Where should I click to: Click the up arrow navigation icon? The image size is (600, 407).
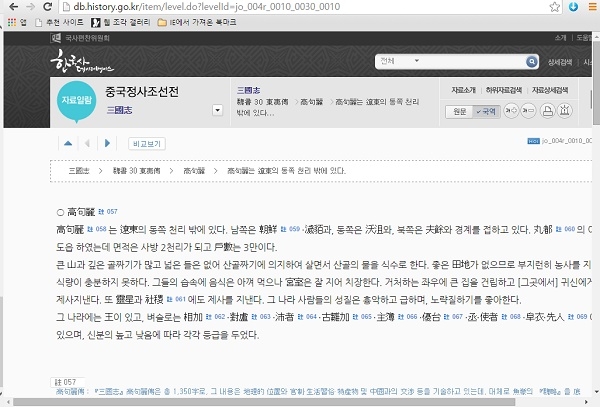pyautogui.click(x=68, y=143)
